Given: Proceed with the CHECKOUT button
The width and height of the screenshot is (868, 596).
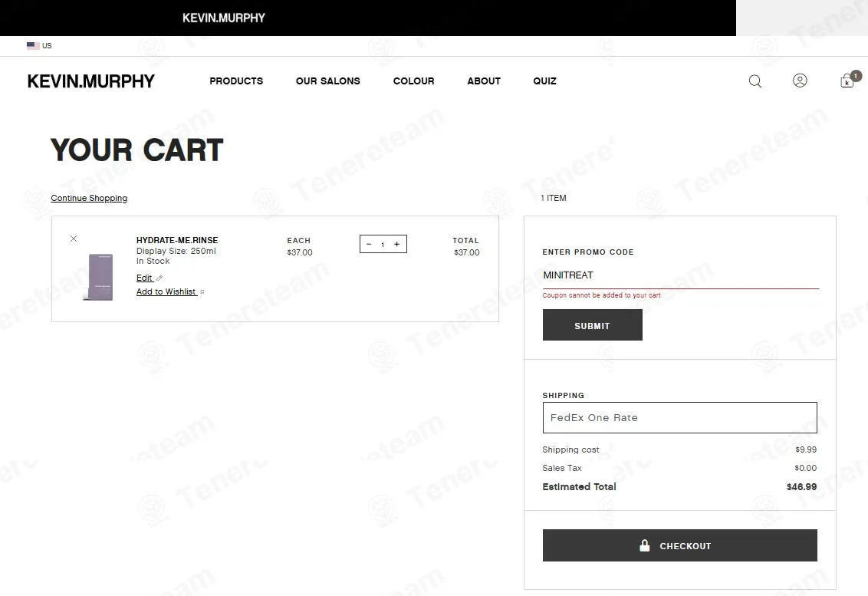Looking at the screenshot, I should click(680, 545).
